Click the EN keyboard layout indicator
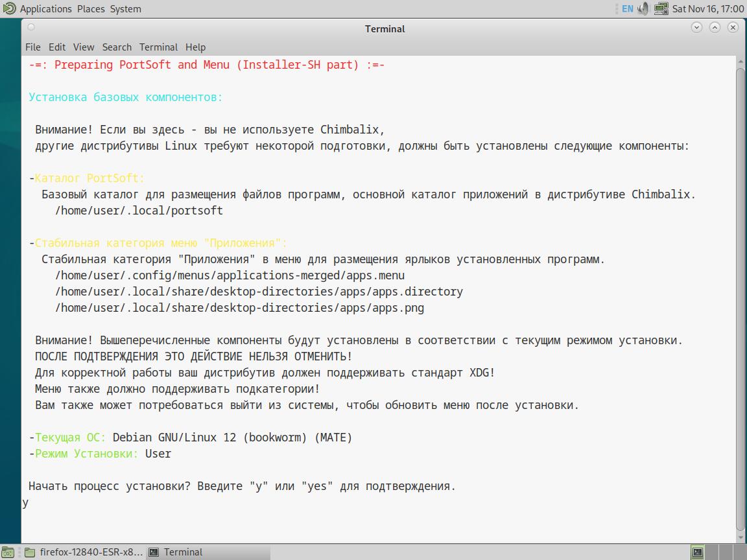Viewport: 747px width, 560px height. coord(628,8)
